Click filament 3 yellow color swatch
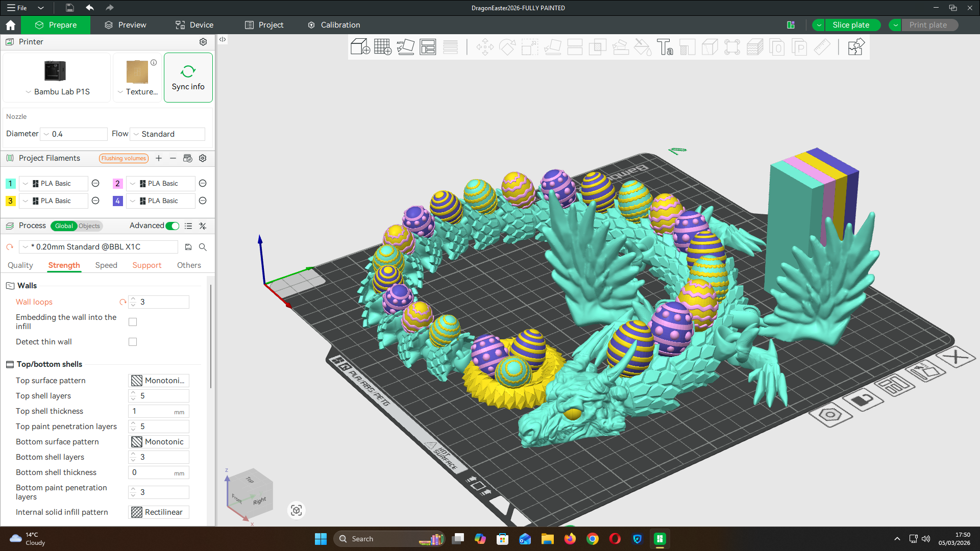The height and width of the screenshot is (551, 980). [x=10, y=201]
